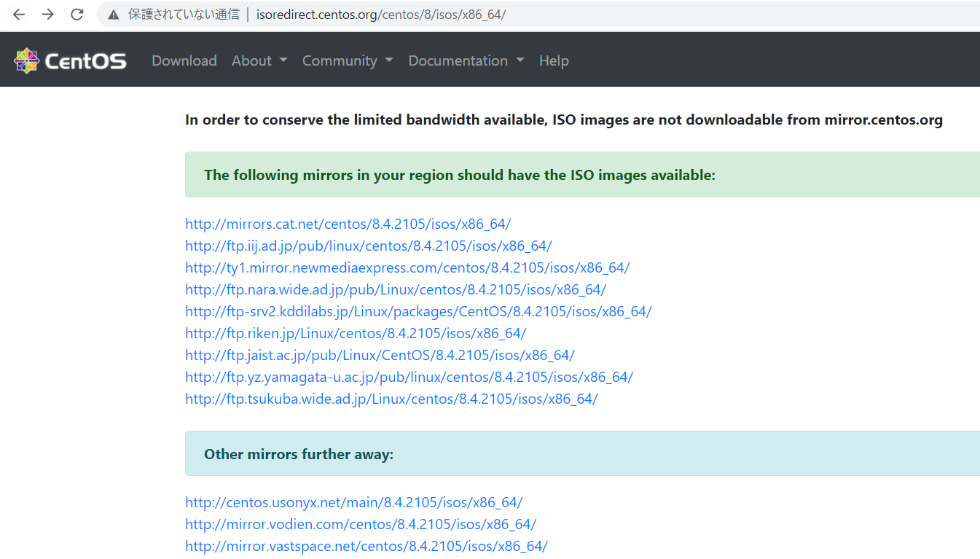This screenshot has height=559, width=980.
Task: Visit the ftp.jaist.ac.jp mirror link
Action: click(x=380, y=355)
